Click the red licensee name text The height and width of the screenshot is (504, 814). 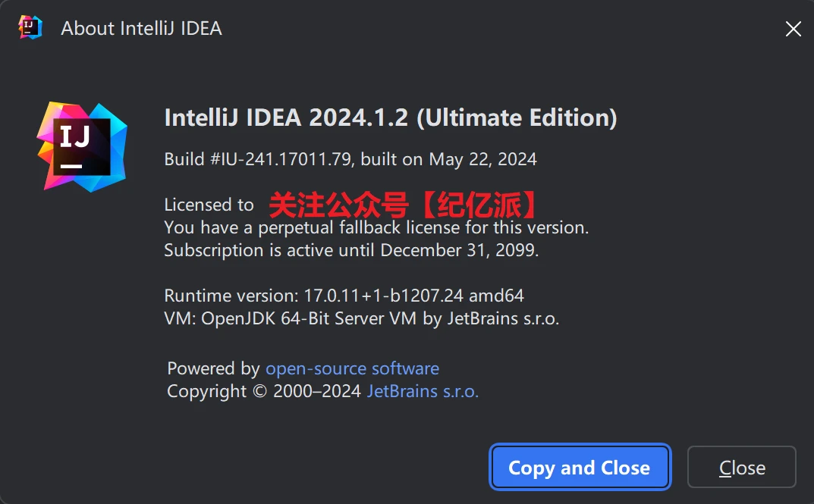pos(405,205)
